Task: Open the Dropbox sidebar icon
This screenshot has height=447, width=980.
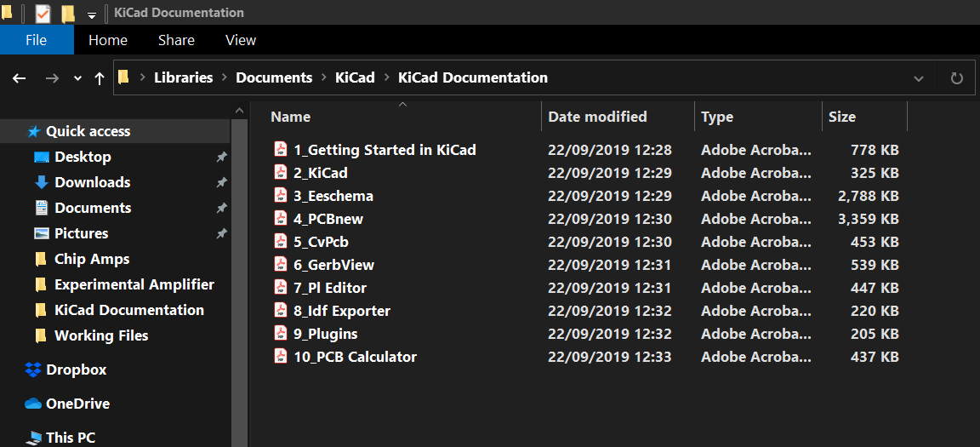Action: point(33,370)
